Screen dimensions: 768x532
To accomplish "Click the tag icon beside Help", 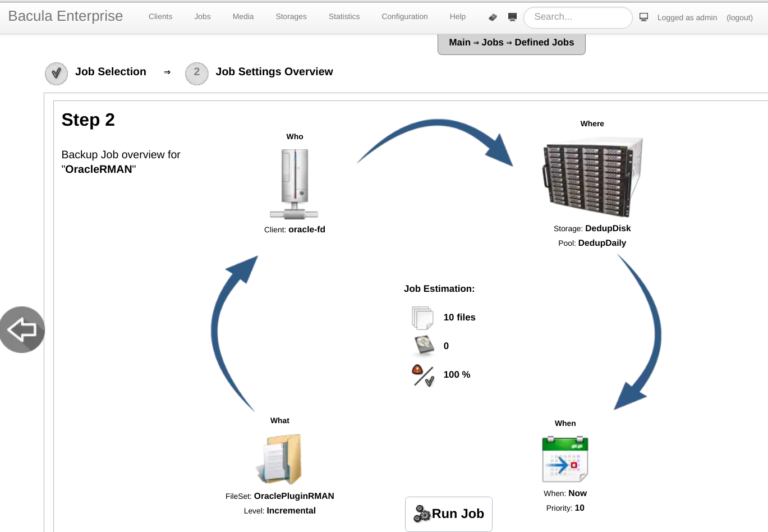I will [493, 17].
